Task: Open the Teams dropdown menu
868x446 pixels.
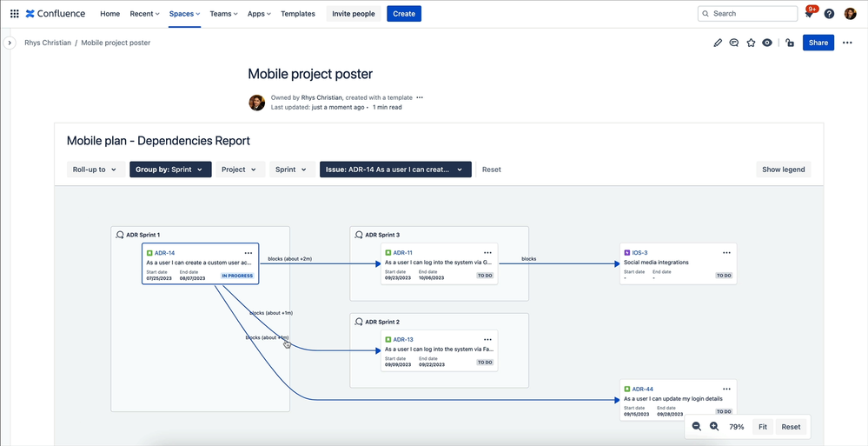Action: point(223,14)
